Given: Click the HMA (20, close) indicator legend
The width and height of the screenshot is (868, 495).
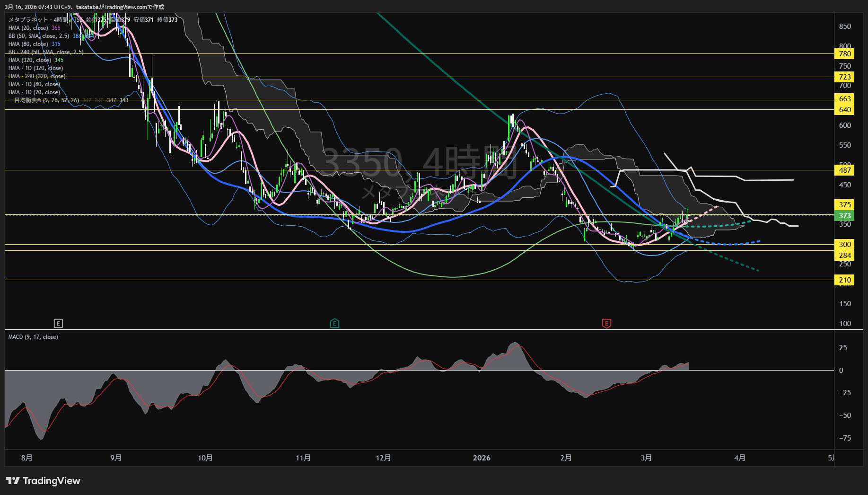Looking at the screenshot, I should (28, 28).
